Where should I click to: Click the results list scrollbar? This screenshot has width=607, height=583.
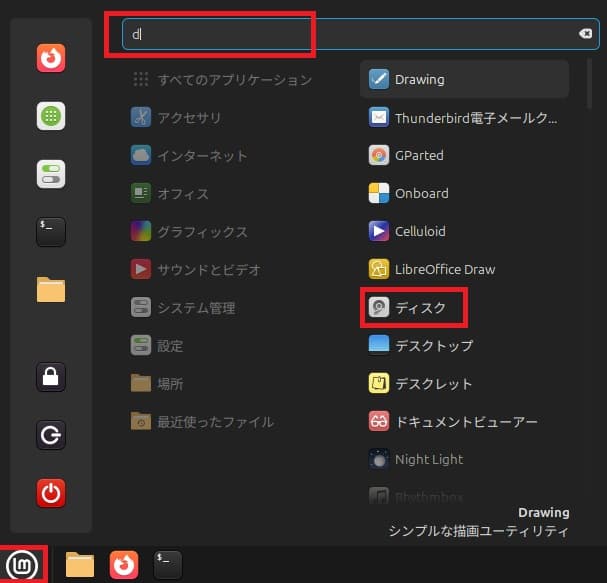click(x=589, y=83)
